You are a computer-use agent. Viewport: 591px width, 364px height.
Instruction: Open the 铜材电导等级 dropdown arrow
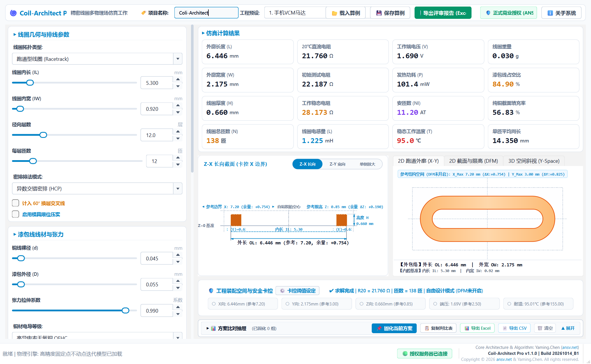(178, 337)
